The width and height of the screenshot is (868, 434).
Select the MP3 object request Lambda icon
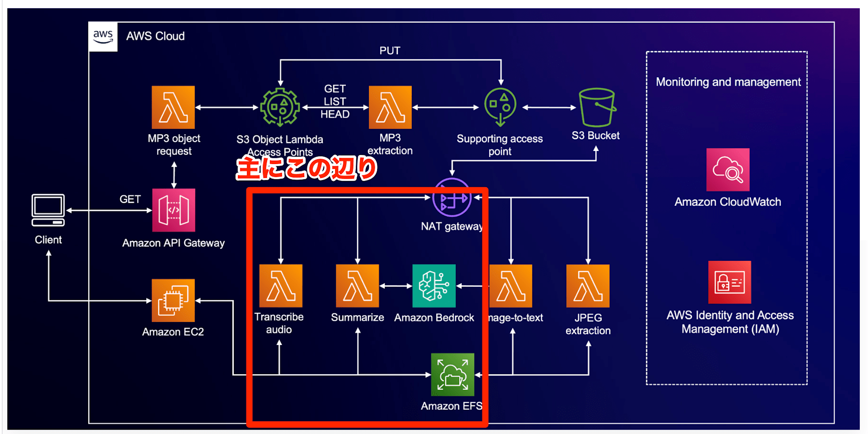pos(173,107)
